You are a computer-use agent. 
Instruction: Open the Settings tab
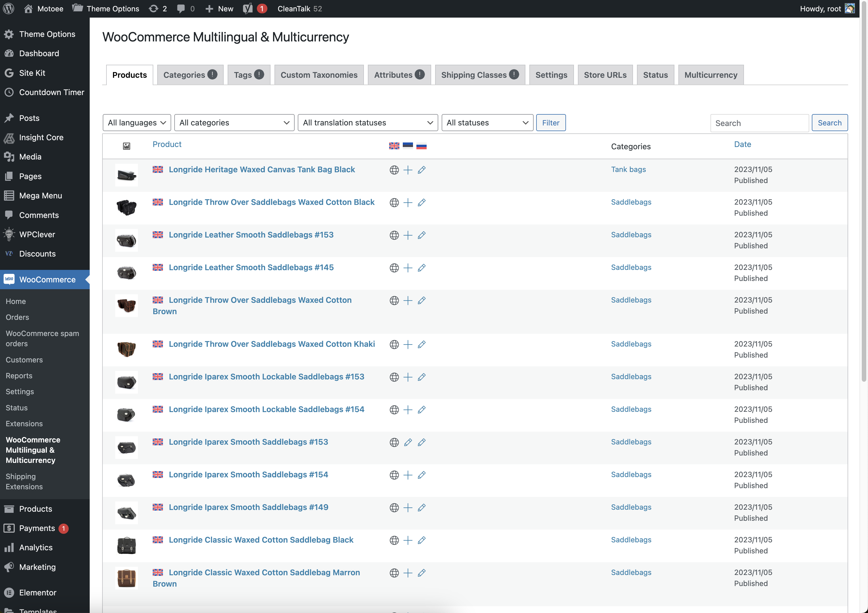coord(551,75)
